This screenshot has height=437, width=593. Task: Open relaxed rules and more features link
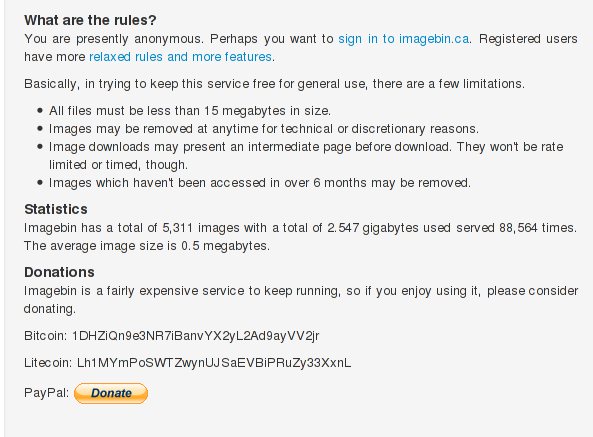(180, 57)
